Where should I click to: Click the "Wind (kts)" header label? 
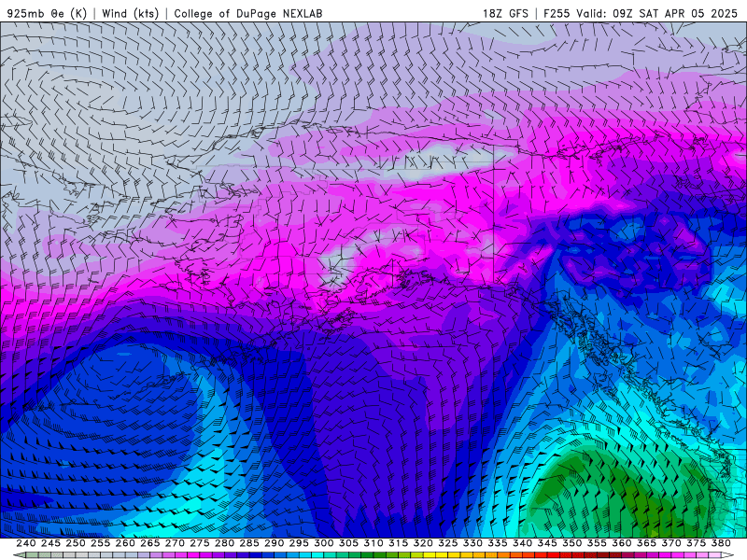131,13
